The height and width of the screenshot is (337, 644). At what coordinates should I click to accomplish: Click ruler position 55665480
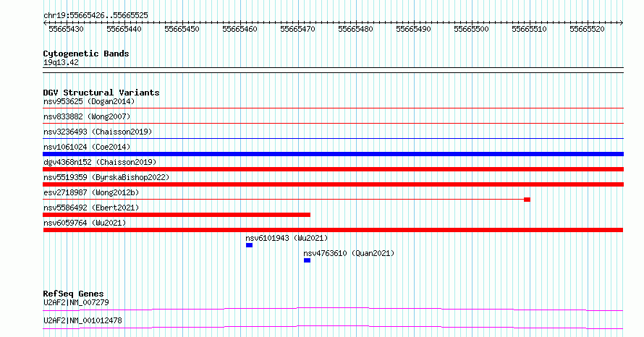[356, 29]
